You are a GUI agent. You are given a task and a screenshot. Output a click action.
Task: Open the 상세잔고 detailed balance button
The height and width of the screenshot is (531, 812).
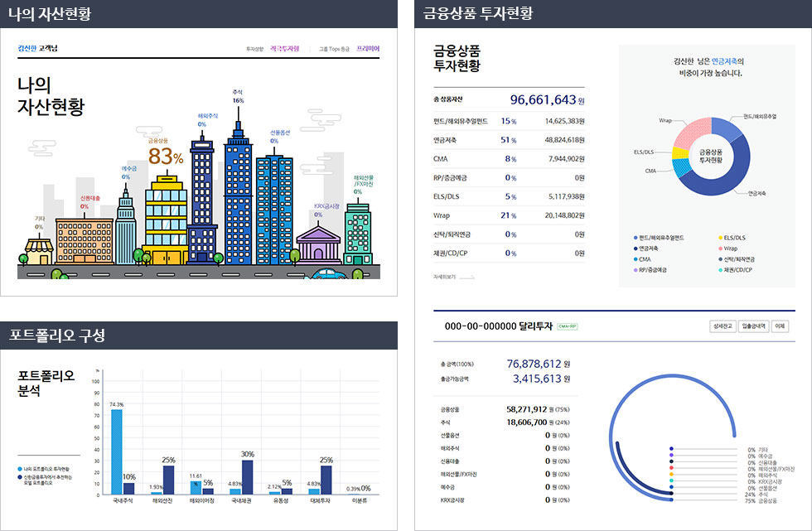[723, 326]
